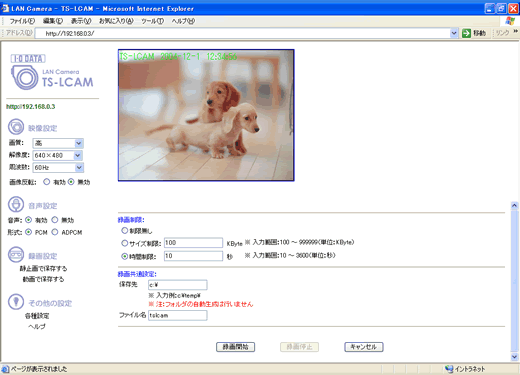Click the other settings lightbulb icon
The width and height of the screenshot is (520, 375).
click(x=16, y=302)
